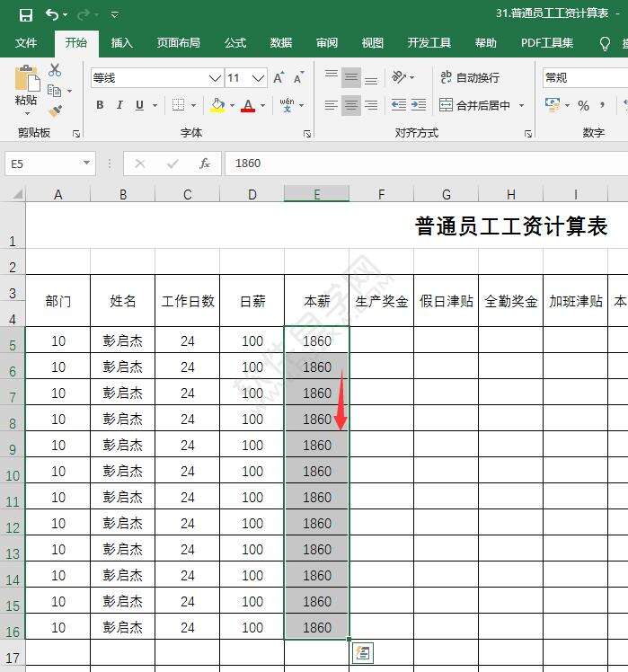Switch to the 数据 ribbon tab
This screenshot has width=628, height=672.
point(281,43)
